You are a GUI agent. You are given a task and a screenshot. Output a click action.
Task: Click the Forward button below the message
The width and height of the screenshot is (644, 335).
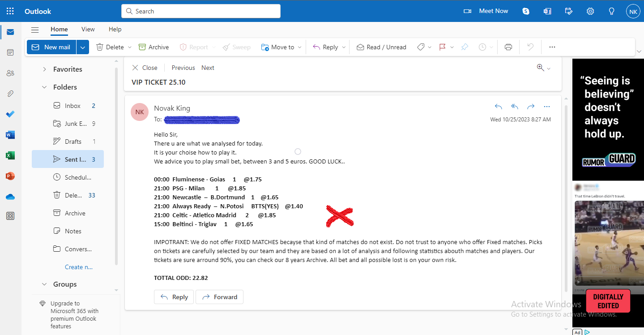click(220, 297)
